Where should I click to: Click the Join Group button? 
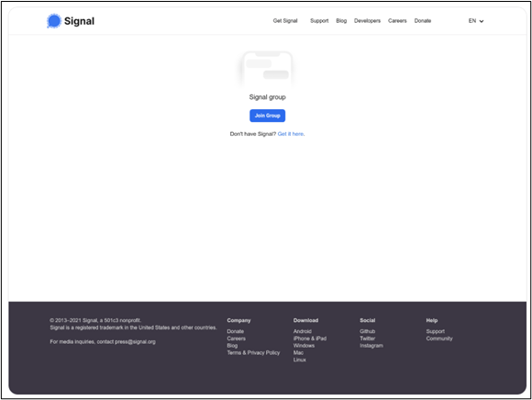pos(267,116)
